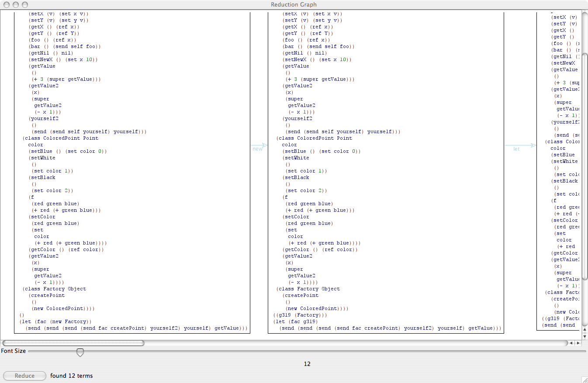Click "(getColor () (ref color))" in left term
588x383 pixels.
coord(66,249)
